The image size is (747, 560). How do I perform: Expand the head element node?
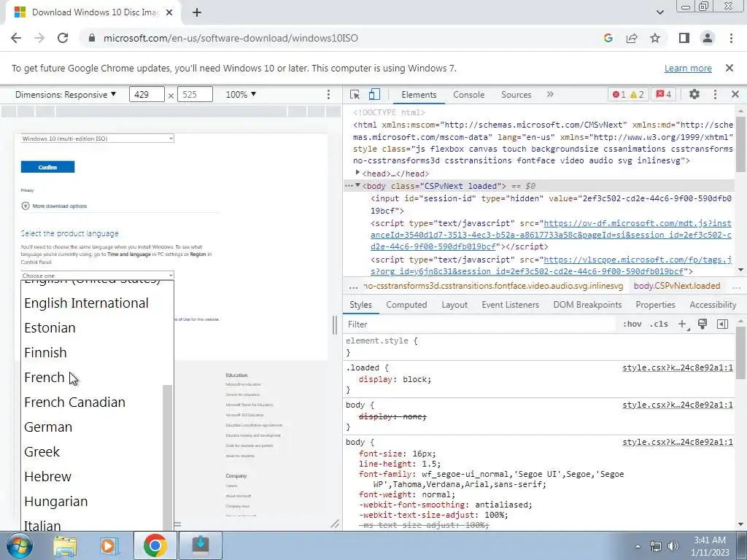357,173
